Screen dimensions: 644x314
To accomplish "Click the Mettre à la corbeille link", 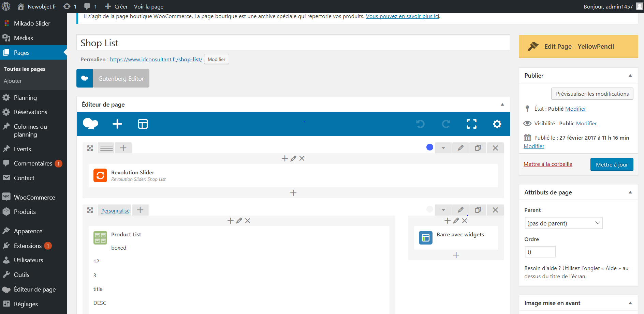I will coord(548,164).
